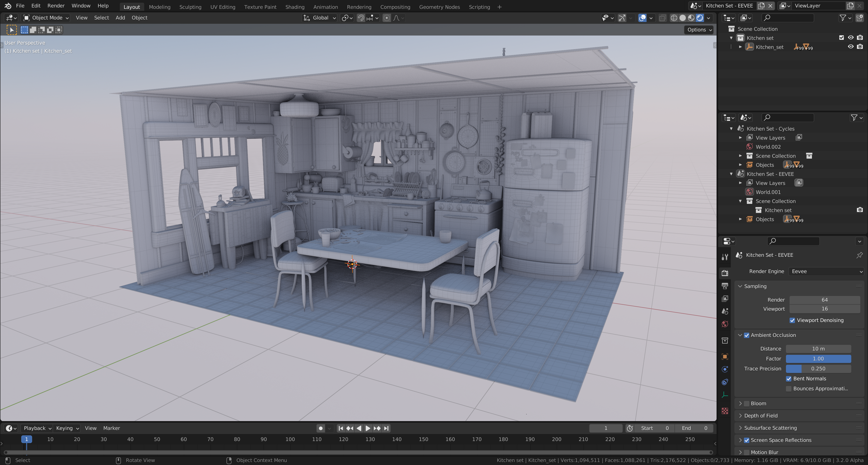Toggle the proportional editing icon
The image size is (868, 465).
[x=387, y=18]
